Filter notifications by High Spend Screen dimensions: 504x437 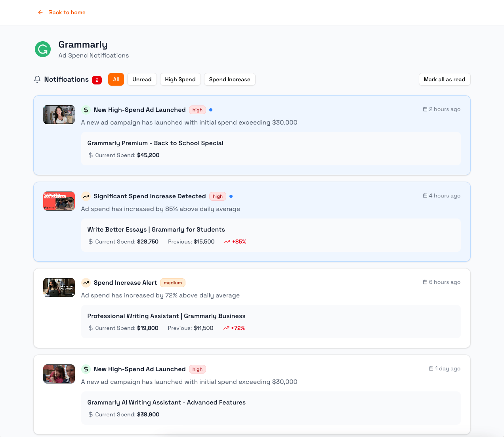(x=180, y=79)
